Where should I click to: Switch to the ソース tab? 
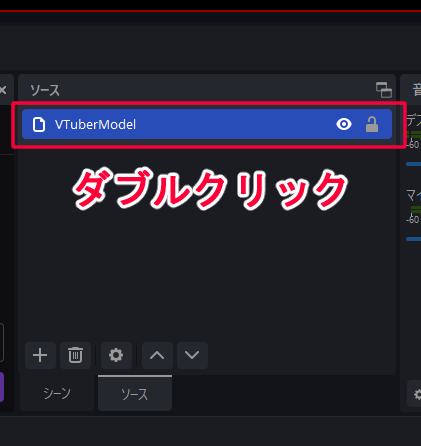pos(135,394)
